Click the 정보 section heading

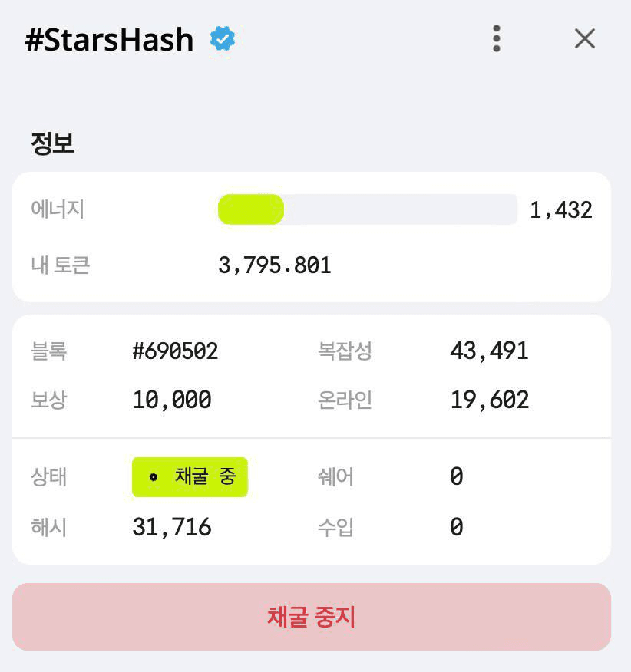coord(52,143)
